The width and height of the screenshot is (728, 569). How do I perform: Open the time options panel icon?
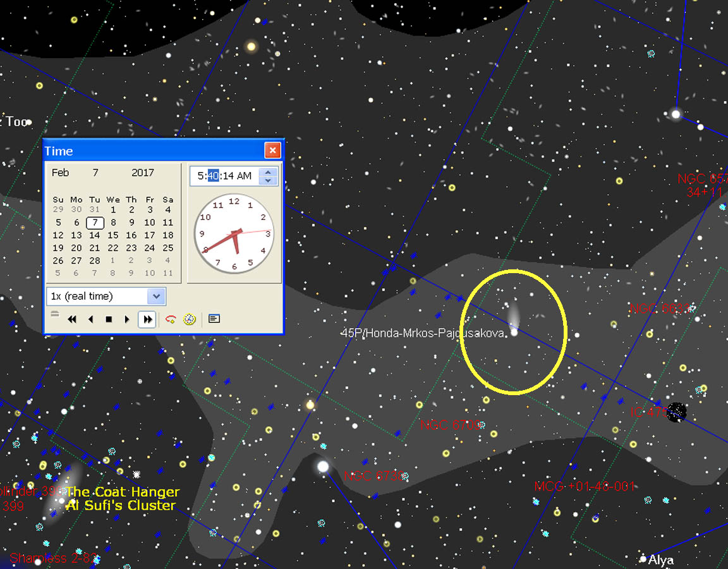[x=214, y=319]
